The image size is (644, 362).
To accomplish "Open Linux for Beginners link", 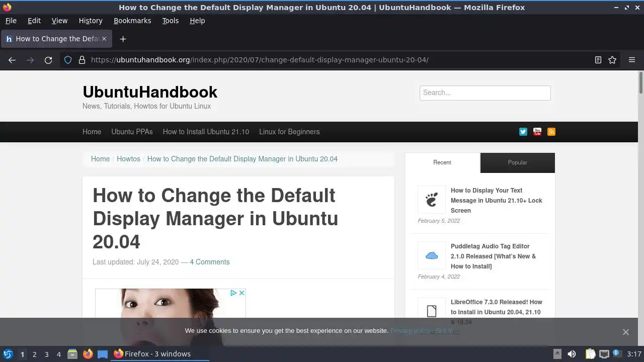I will pyautogui.click(x=289, y=132).
